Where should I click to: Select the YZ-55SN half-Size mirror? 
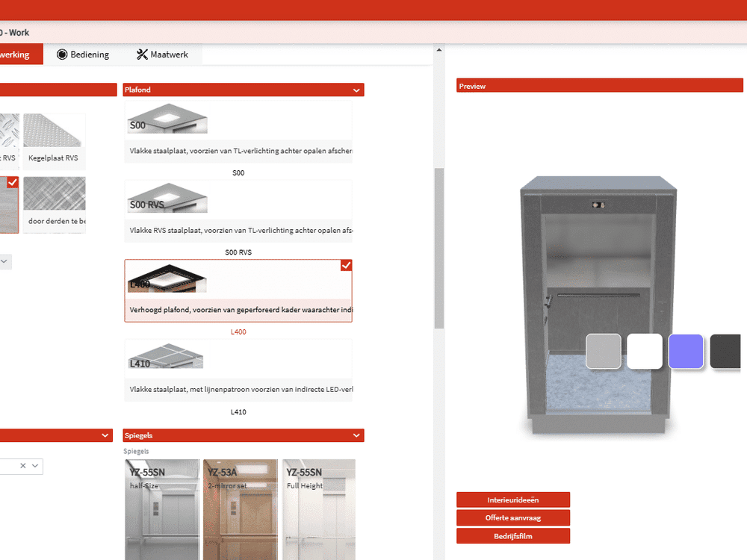click(162, 509)
